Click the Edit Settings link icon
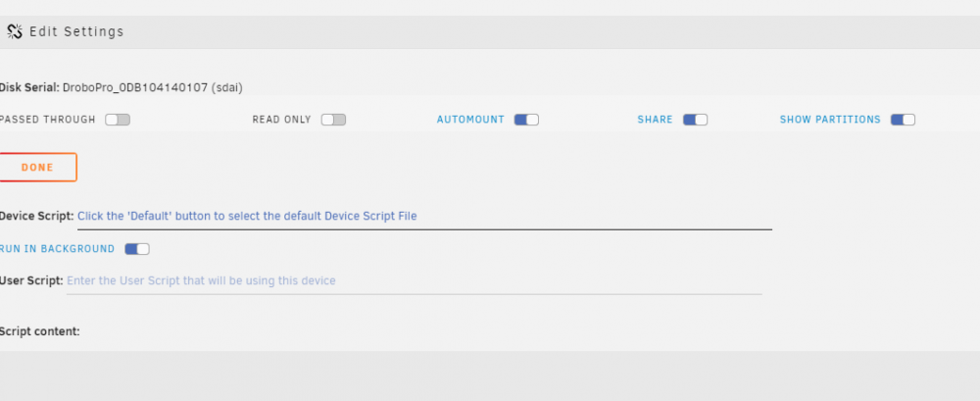Viewport: 980px width, 401px height. click(x=15, y=31)
